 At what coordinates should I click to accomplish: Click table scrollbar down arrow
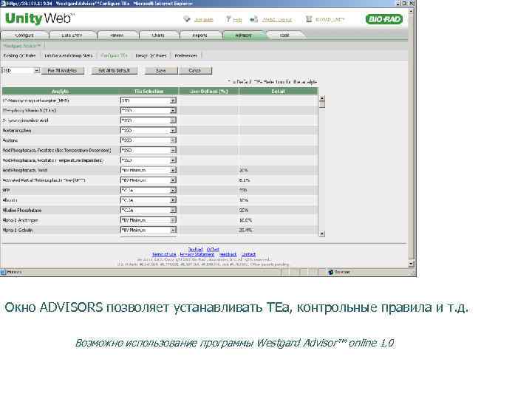[x=322, y=233]
